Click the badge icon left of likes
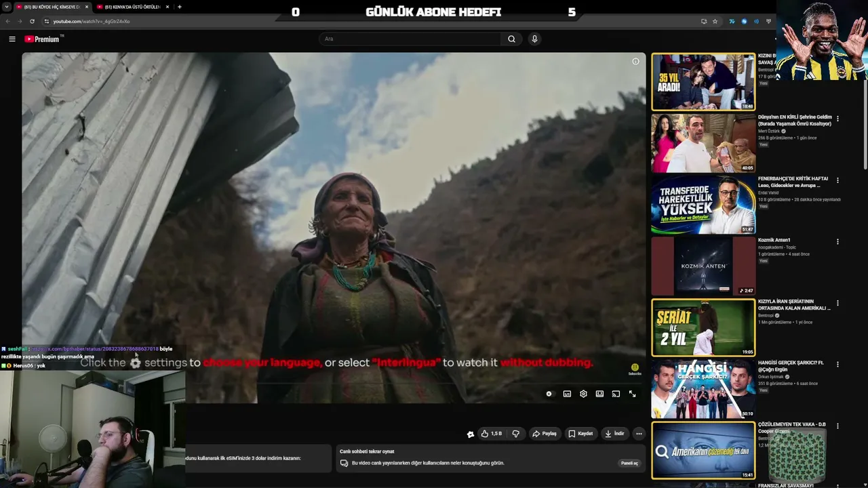This screenshot has width=868, height=488. click(471, 434)
